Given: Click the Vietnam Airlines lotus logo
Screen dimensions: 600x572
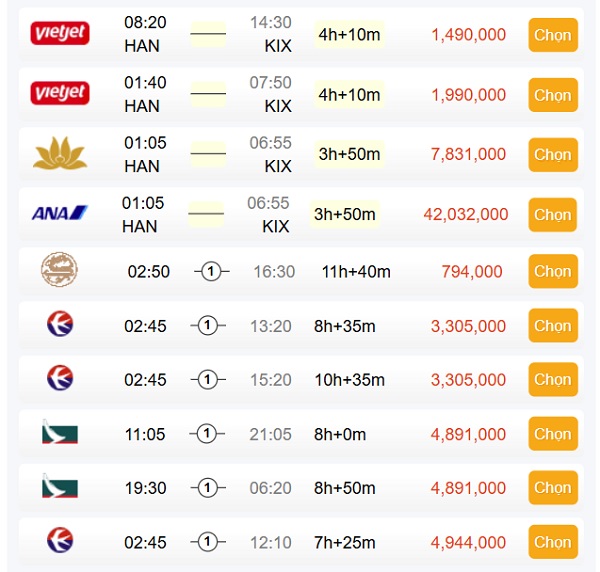Looking at the screenshot, I should 60,154.
